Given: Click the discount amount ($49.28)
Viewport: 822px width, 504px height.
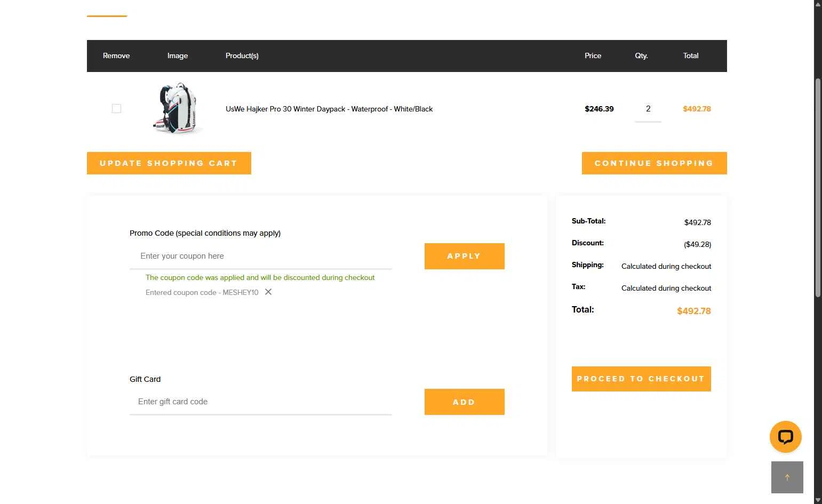Looking at the screenshot, I should 697,244.
